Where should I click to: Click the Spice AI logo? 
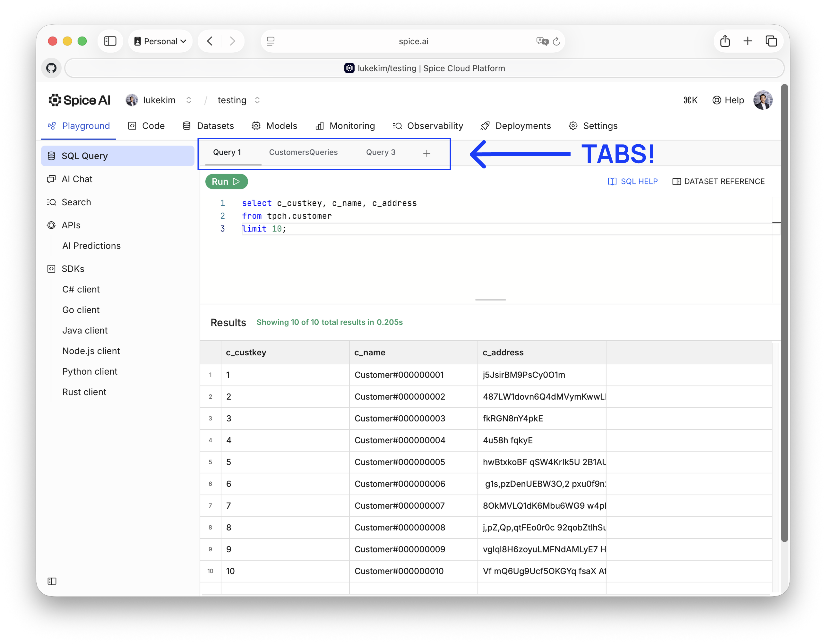79,100
